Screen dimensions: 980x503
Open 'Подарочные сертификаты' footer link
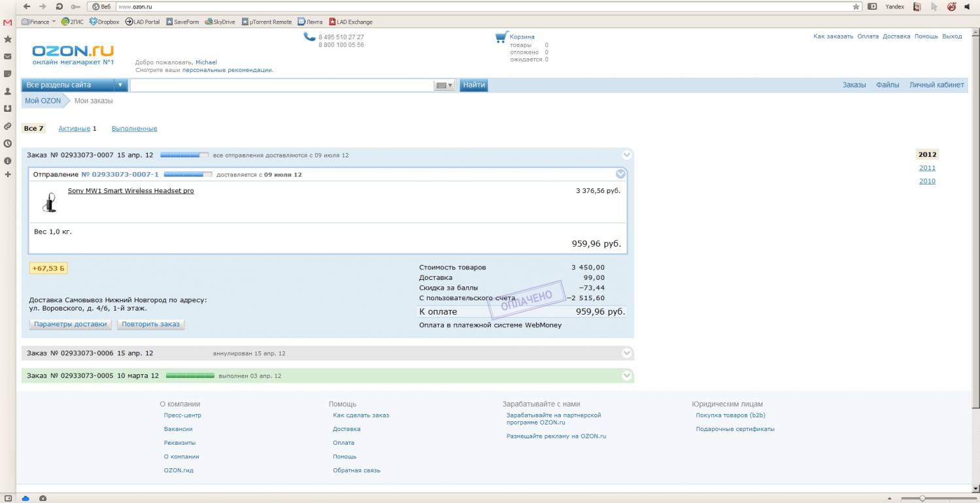pos(735,429)
